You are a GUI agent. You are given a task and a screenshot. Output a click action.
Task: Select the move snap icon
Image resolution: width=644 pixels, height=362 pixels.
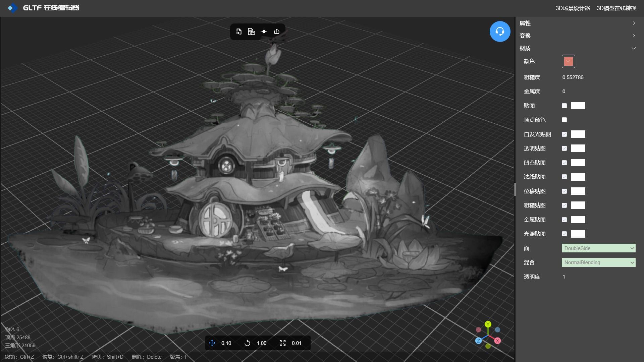coord(212,343)
